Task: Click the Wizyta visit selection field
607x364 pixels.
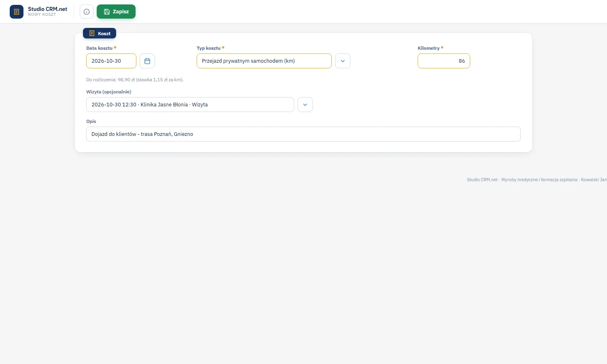Action: [x=190, y=105]
